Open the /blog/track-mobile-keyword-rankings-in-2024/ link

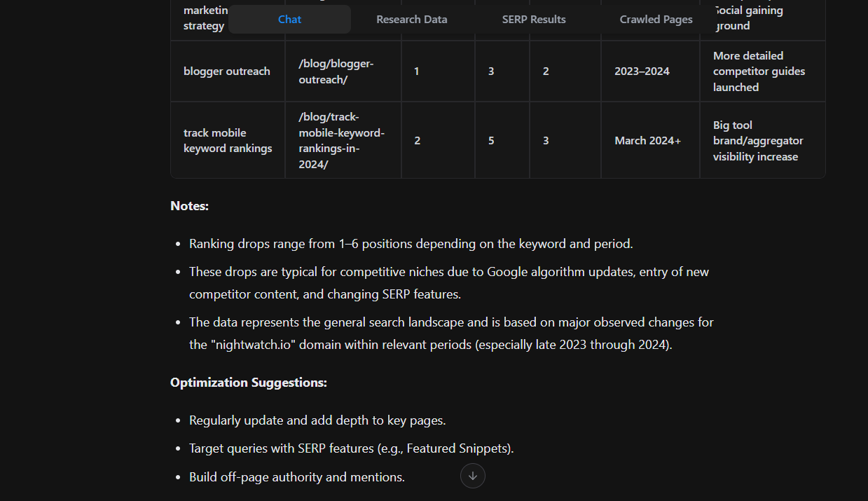point(342,140)
